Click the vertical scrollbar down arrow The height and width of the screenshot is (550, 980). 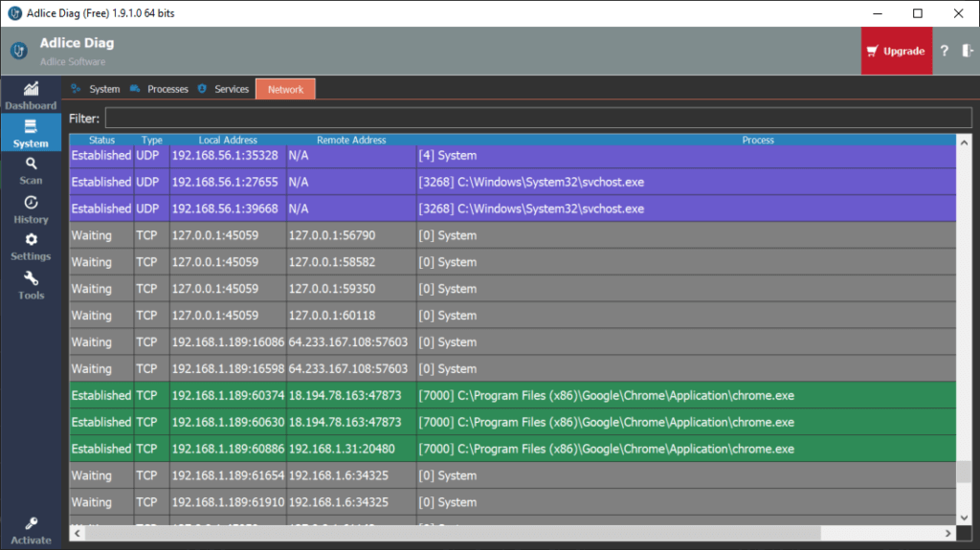[x=964, y=517]
